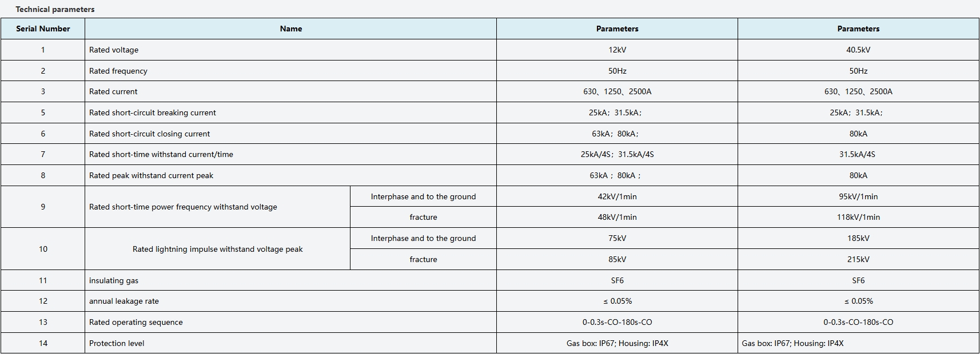Click the 12kV rated voltage value
The width and height of the screenshot is (980, 354).
(617, 50)
